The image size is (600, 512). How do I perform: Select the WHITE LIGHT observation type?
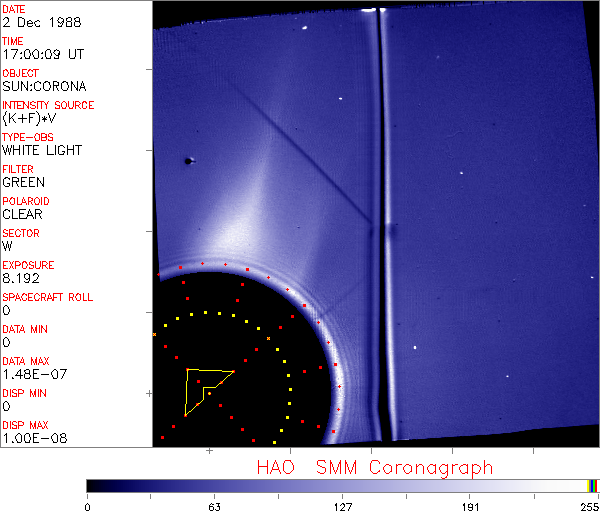point(42,150)
